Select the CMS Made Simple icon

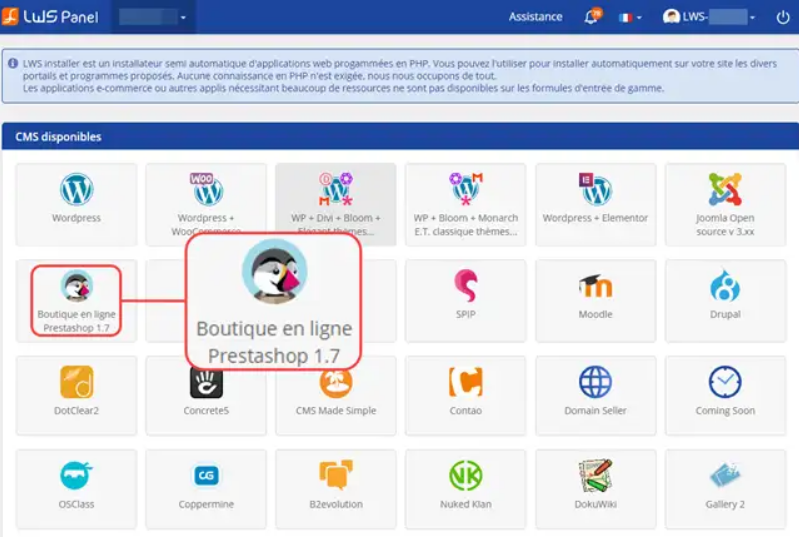coord(336,384)
